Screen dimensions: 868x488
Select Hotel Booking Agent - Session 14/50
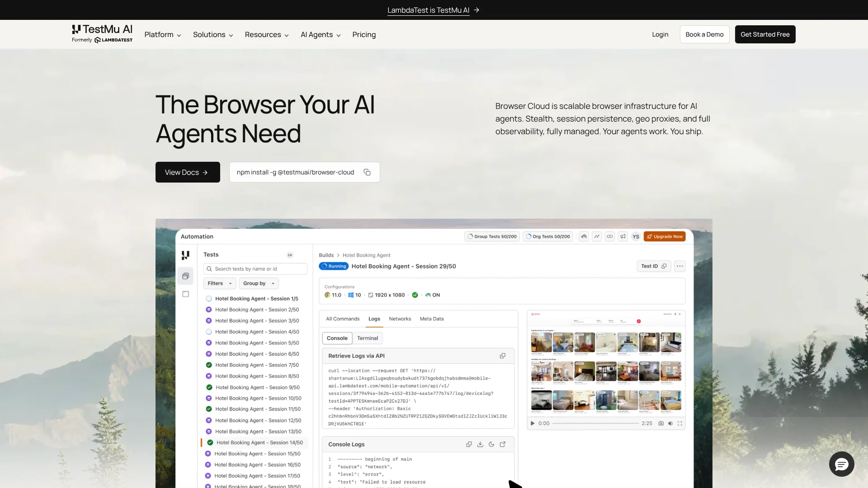click(x=255, y=443)
